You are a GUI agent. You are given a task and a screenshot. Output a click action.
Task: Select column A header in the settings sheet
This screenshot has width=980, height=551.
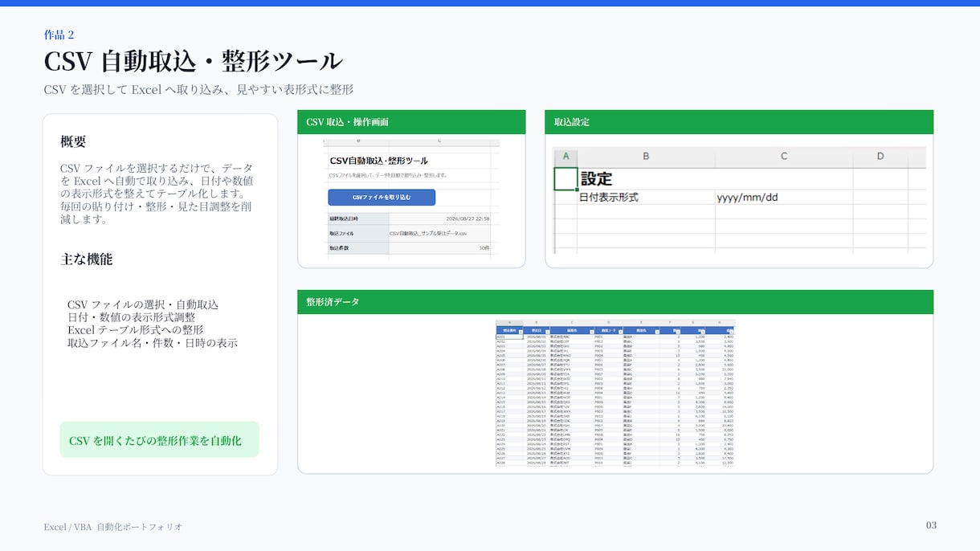click(x=566, y=156)
